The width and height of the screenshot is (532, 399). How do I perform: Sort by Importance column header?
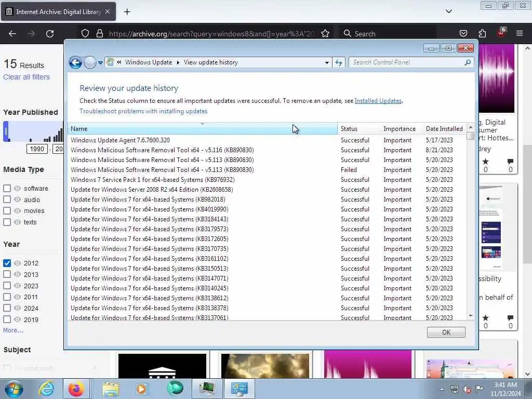(x=402, y=129)
